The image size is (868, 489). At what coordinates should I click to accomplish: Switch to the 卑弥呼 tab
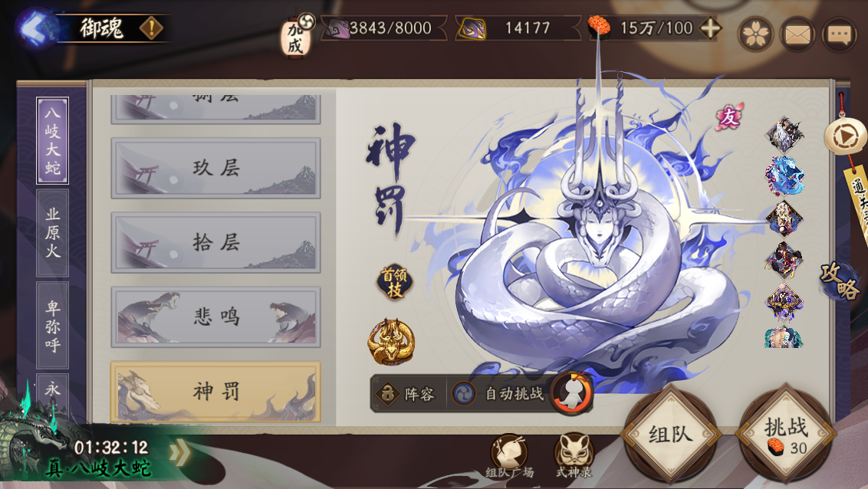click(x=53, y=325)
